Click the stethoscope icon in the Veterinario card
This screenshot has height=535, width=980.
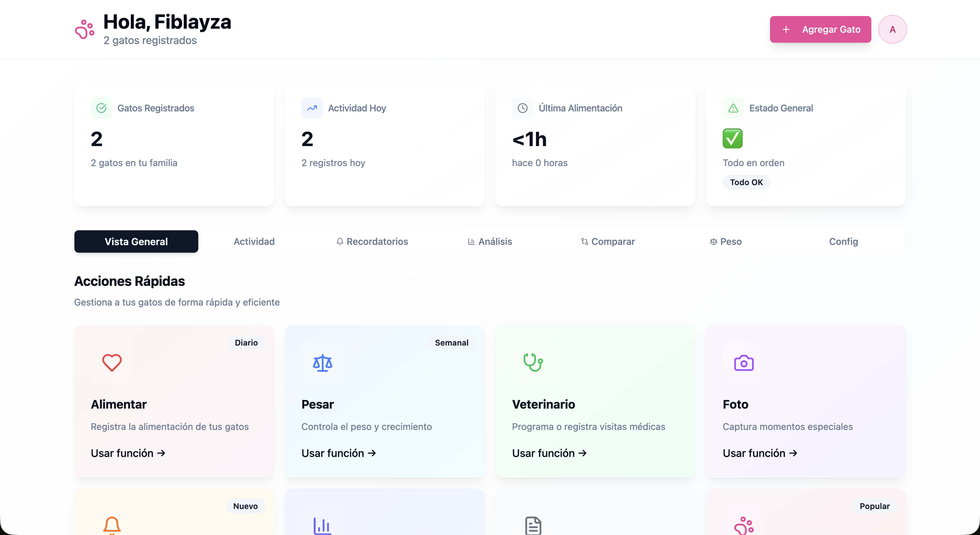(x=533, y=362)
